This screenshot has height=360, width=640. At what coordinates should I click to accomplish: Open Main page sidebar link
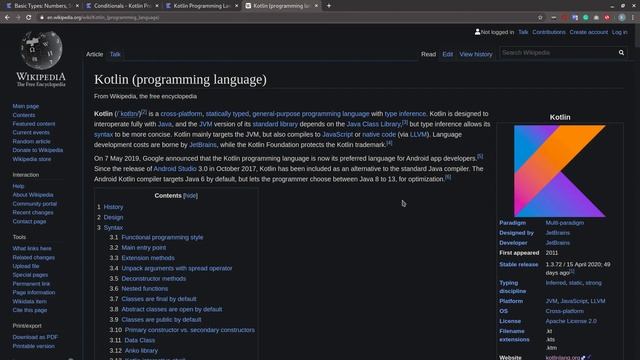click(26, 106)
